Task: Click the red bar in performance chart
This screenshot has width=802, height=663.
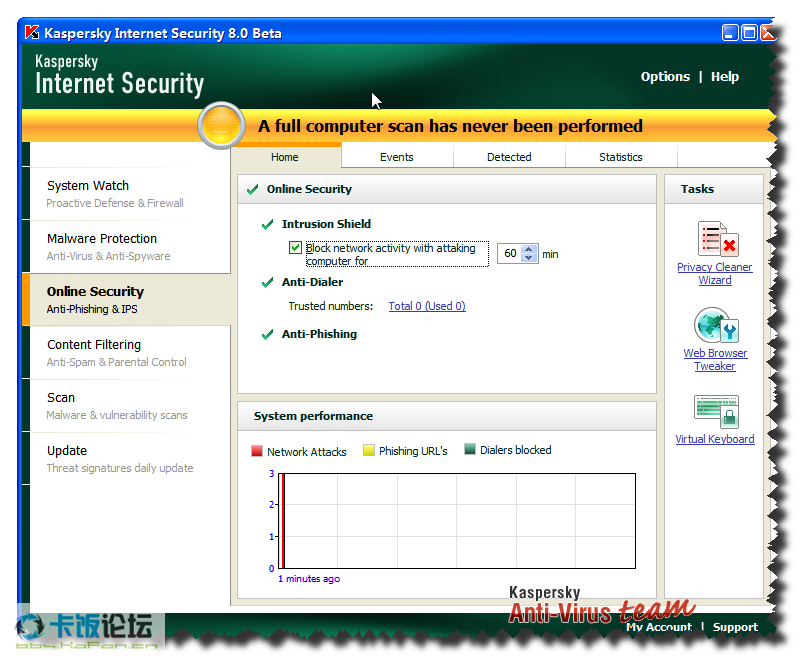Action: point(283,521)
